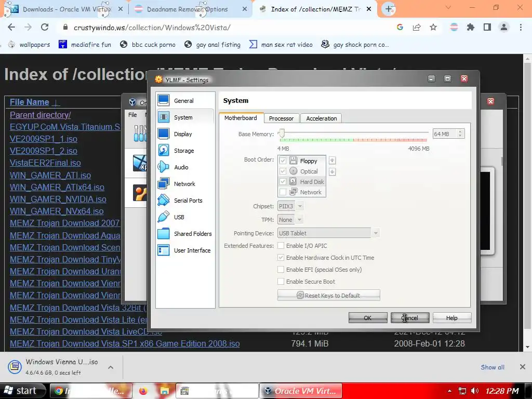Open the Shared Folders settings category

[185, 234]
